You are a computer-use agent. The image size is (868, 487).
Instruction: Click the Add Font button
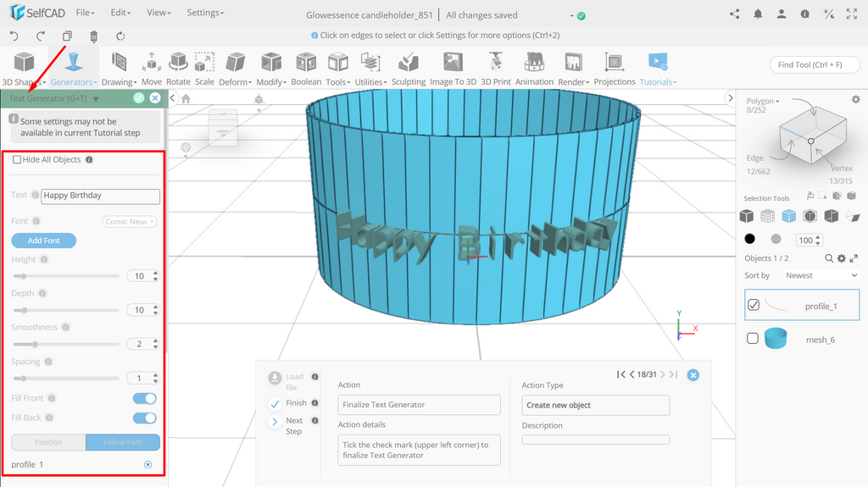44,241
